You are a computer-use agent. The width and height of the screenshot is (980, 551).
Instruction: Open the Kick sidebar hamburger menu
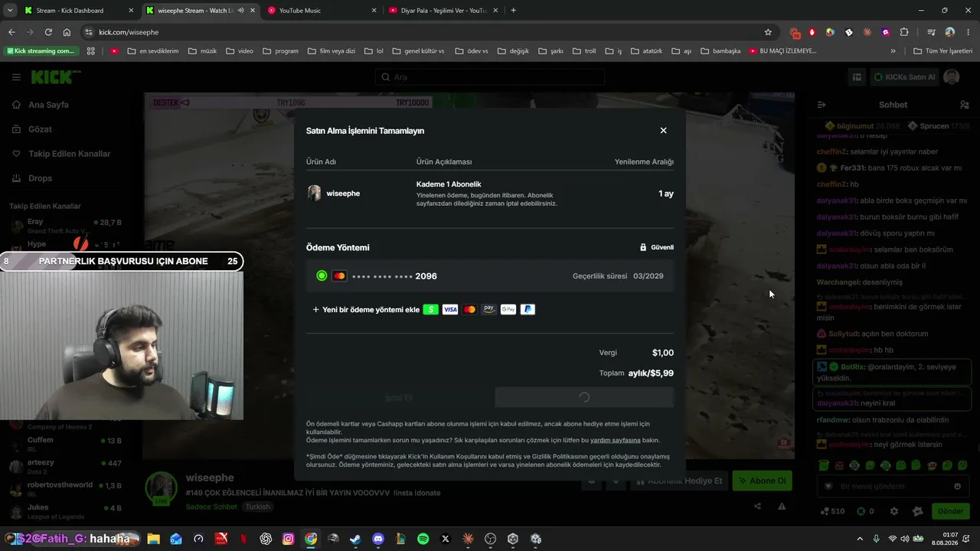[x=16, y=77]
